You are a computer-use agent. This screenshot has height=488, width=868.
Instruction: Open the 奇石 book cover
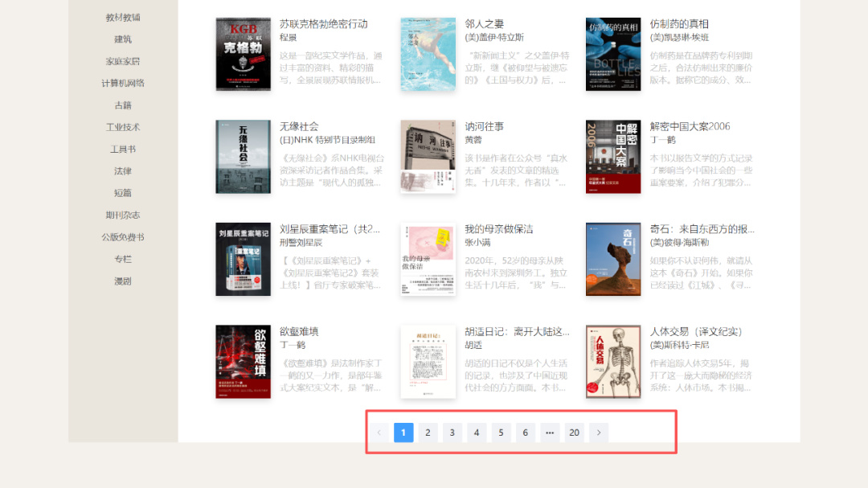pyautogui.click(x=613, y=259)
